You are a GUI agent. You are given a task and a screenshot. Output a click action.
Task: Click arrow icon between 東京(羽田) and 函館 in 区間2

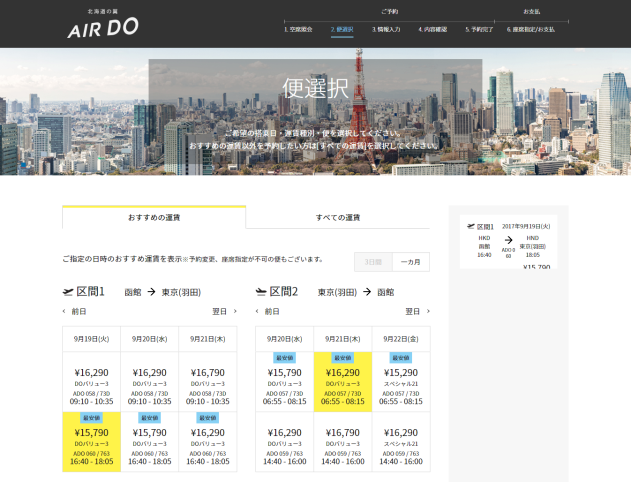367,292
